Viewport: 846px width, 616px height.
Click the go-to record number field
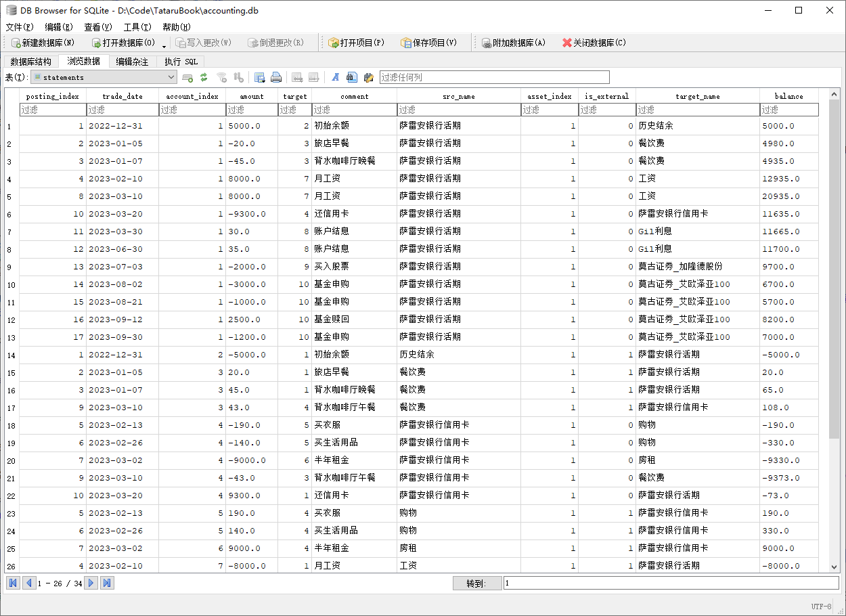[671, 583]
